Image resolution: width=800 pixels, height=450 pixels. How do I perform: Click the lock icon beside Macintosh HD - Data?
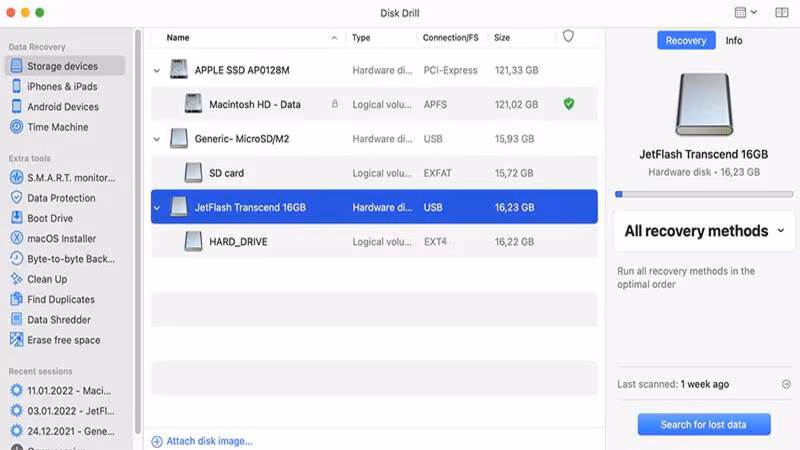[x=335, y=104]
